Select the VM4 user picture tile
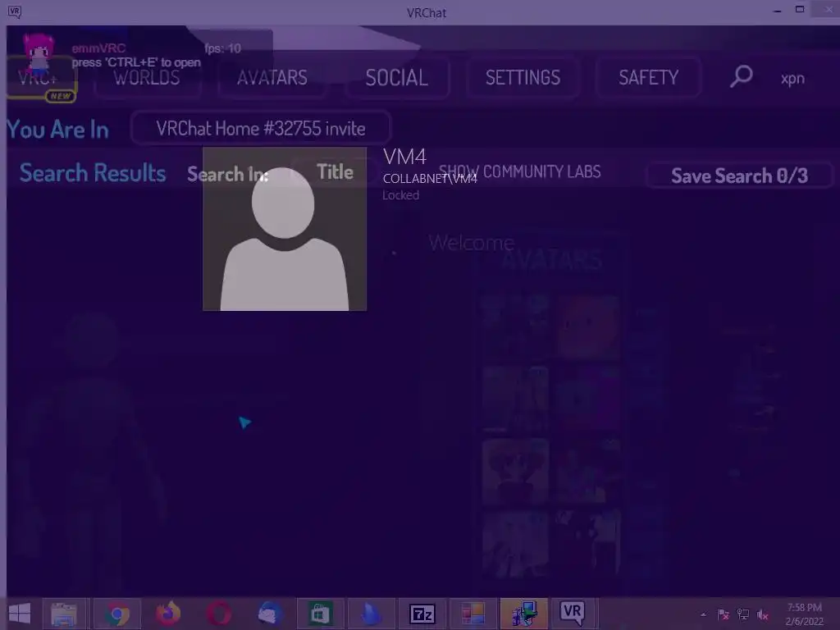840x630 pixels. pyautogui.click(x=285, y=229)
